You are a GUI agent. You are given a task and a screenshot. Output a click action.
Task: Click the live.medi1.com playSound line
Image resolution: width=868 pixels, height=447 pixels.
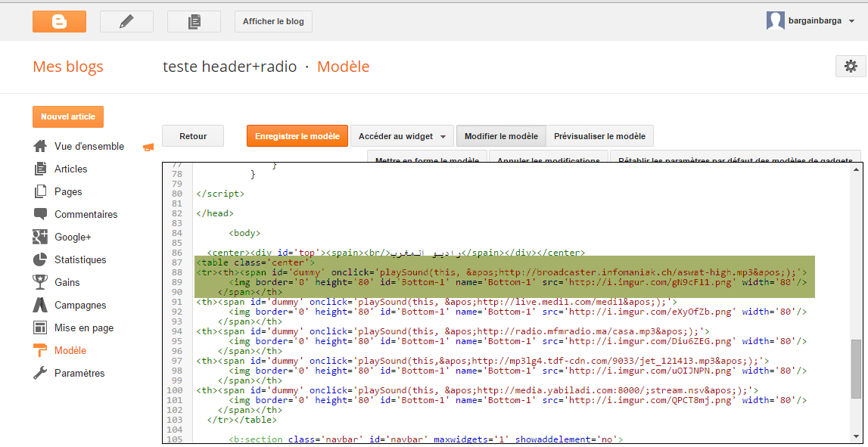(x=437, y=302)
